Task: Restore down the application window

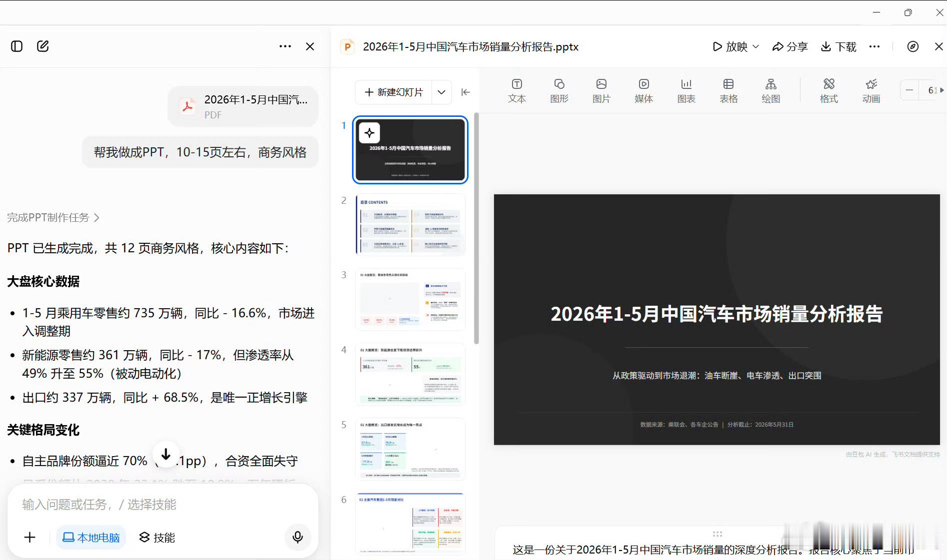Action: (908, 12)
